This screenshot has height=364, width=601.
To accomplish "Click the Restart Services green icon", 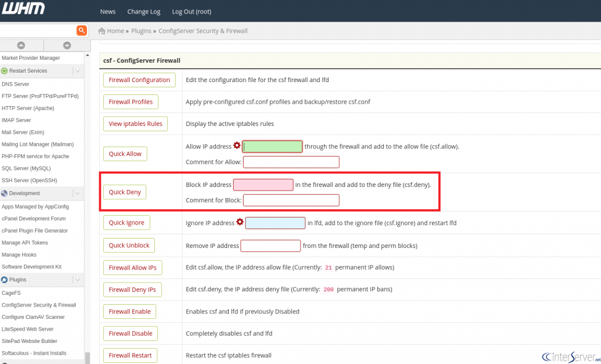I will pyautogui.click(x=5, y=71).
